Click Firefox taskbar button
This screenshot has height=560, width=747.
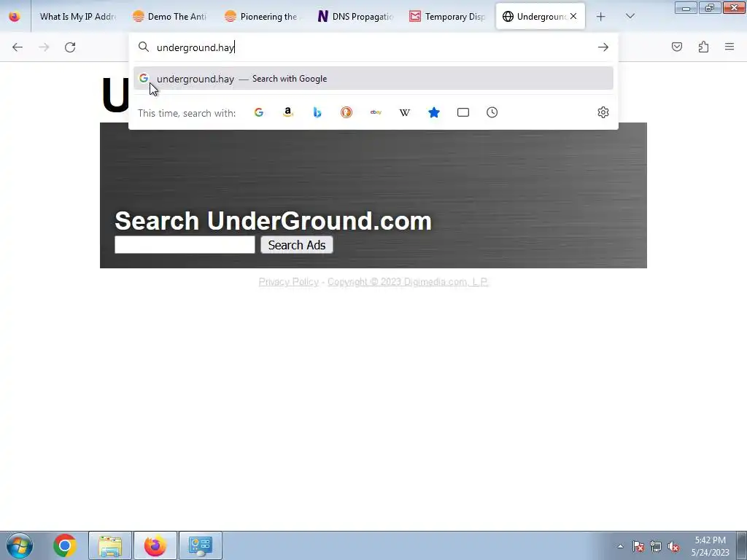coord(155,545)
